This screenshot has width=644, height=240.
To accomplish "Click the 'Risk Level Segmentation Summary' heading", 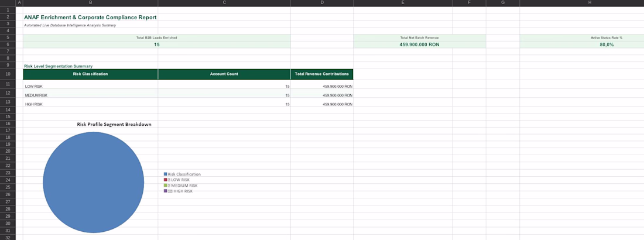I will [x=59, y=66].
